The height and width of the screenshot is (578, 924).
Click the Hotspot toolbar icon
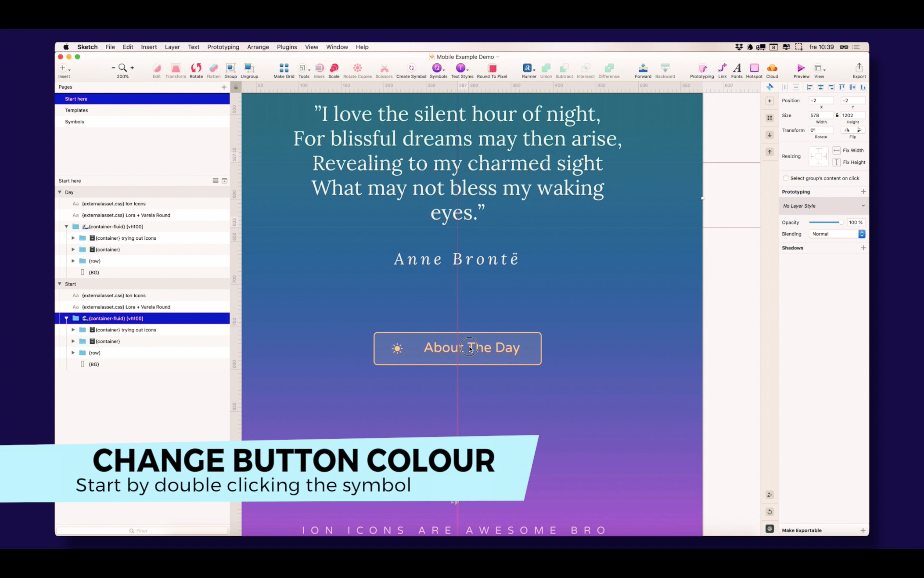click(754, 68)
